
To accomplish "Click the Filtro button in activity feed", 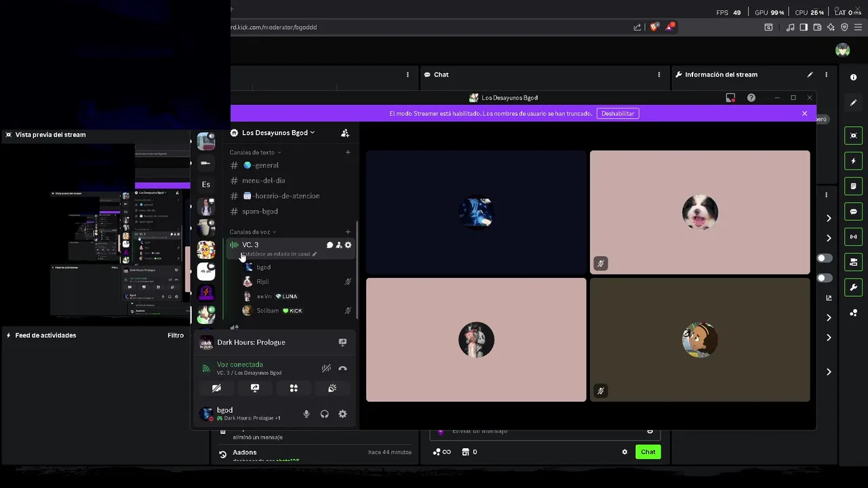I will pyautogui.click(x=176, y=335).
